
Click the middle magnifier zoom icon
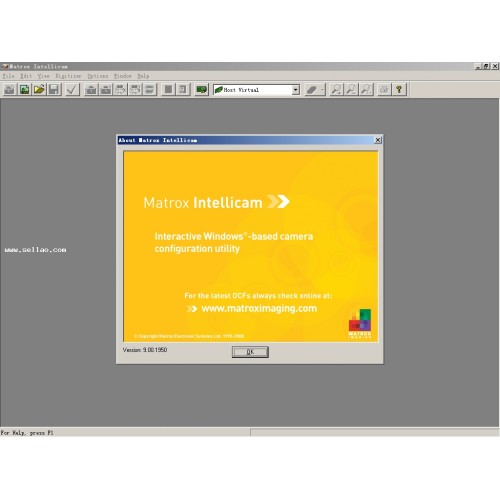pyautogui.click(x=351, y=89)
